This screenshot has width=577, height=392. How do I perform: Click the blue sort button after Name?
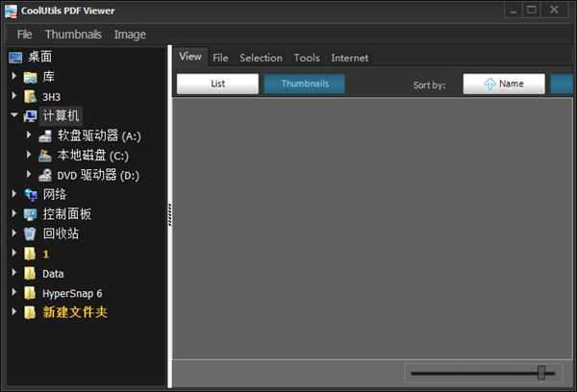click(x=562, y=84)
